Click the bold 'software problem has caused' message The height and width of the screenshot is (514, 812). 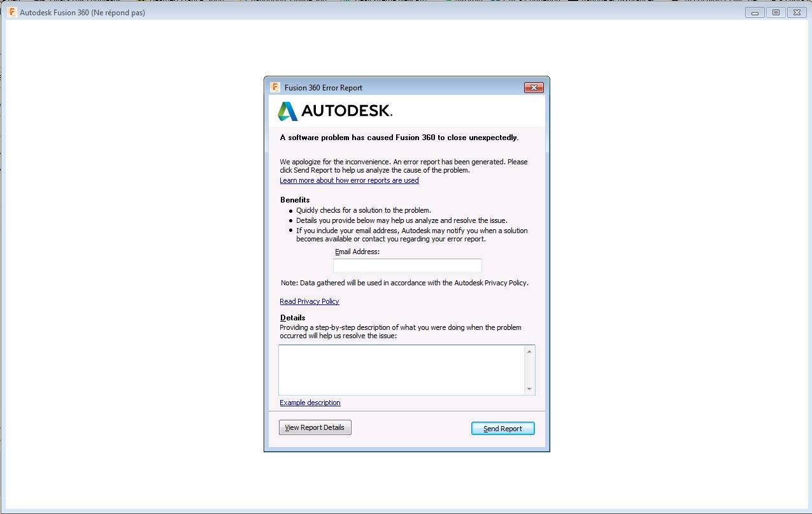point(399,138)
